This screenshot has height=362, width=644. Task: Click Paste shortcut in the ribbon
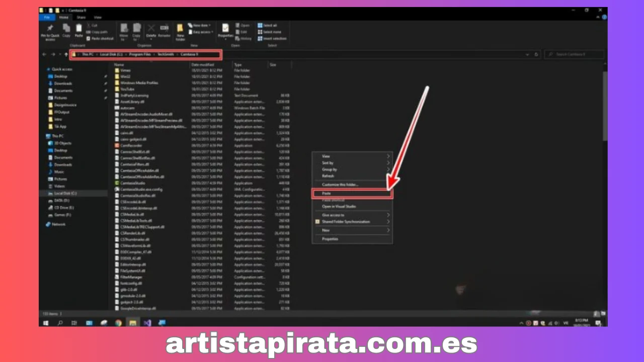100,38
